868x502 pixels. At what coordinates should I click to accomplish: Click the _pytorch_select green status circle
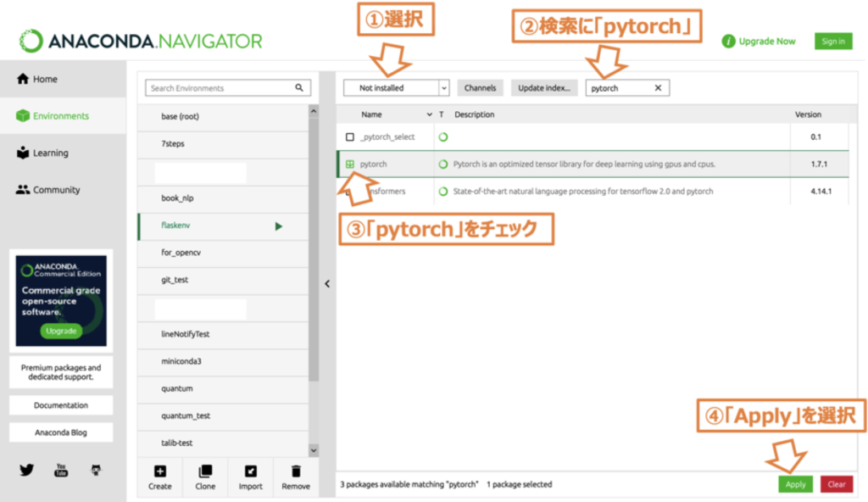443,137
